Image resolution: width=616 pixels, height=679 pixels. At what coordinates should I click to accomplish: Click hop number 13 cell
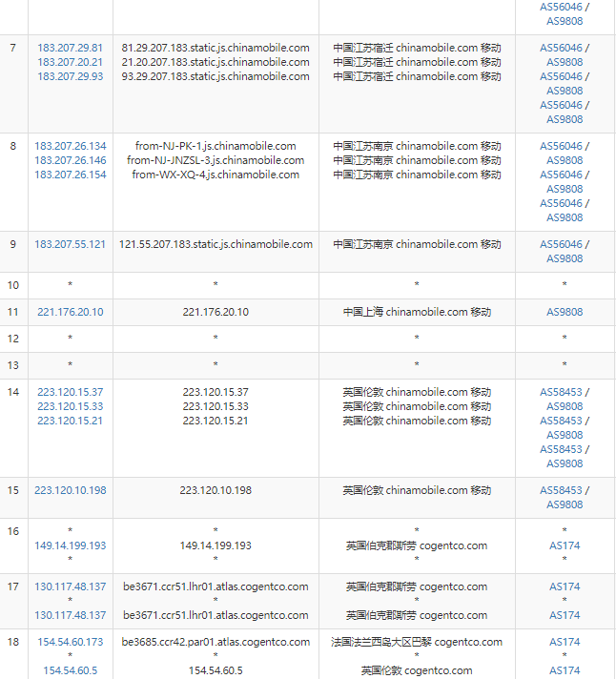point(13,365)
